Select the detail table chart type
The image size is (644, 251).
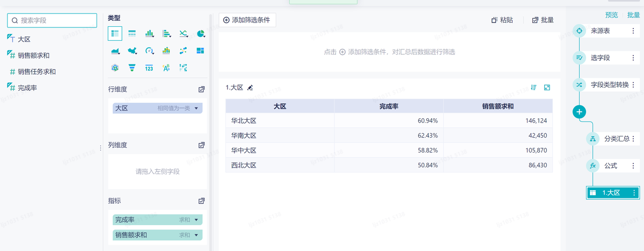click(132, 34)
